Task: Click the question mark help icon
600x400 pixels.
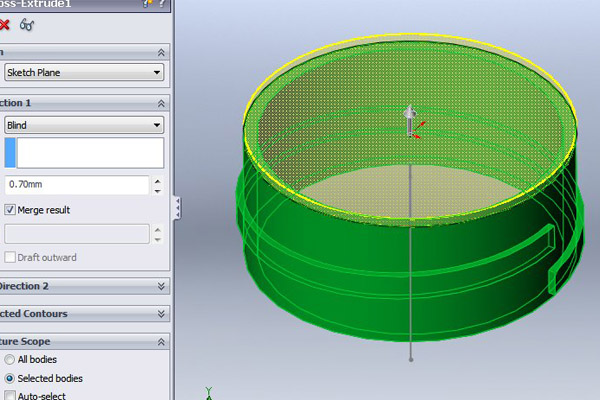Action: click(162, 4)
